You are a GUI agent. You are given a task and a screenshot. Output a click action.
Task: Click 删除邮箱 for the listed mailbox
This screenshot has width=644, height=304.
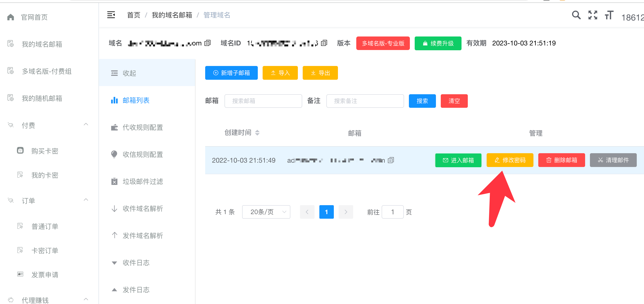561,160
